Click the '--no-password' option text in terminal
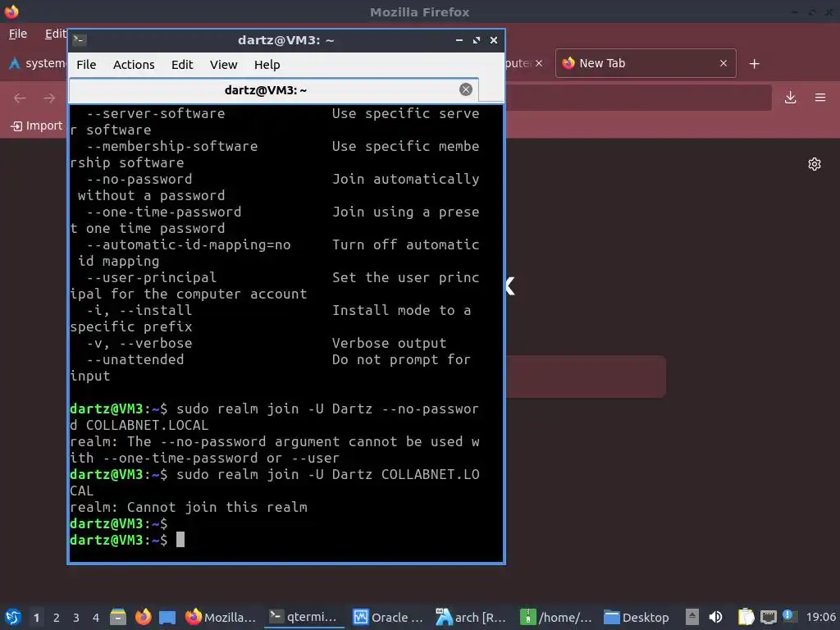Image resolution: width=840 pixels, height=630 pixels. click(139, 179)
